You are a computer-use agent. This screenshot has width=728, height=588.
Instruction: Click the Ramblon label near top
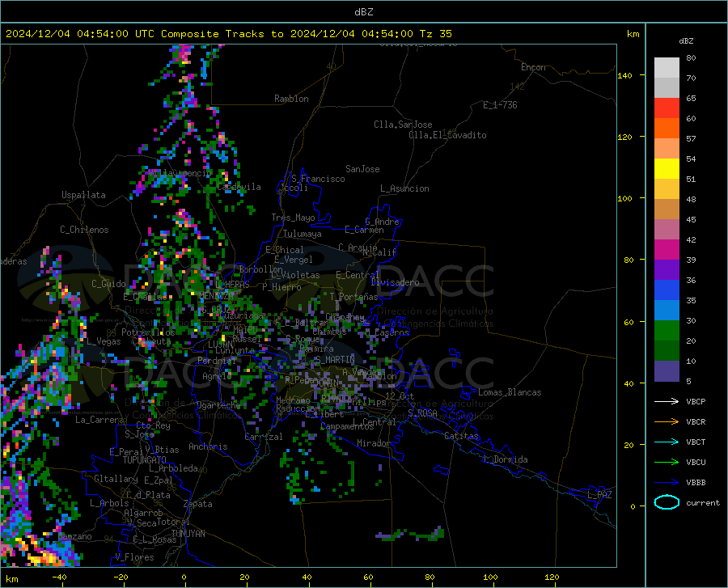point(291,99)
